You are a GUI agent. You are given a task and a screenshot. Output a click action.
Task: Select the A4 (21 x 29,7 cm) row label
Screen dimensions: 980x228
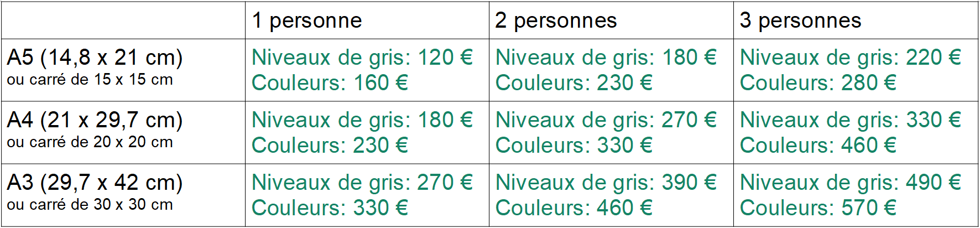click(x=95, y=120)
